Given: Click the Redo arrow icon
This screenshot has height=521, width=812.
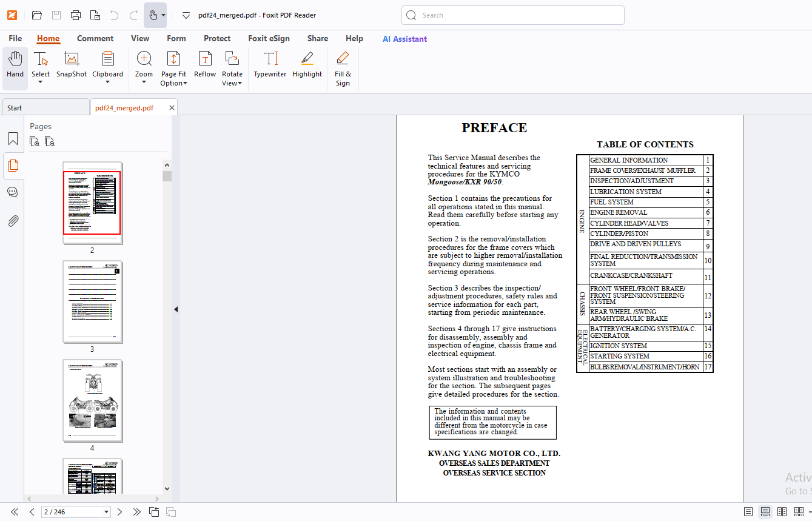Looking at the screenshot, I should pos(133,15).
